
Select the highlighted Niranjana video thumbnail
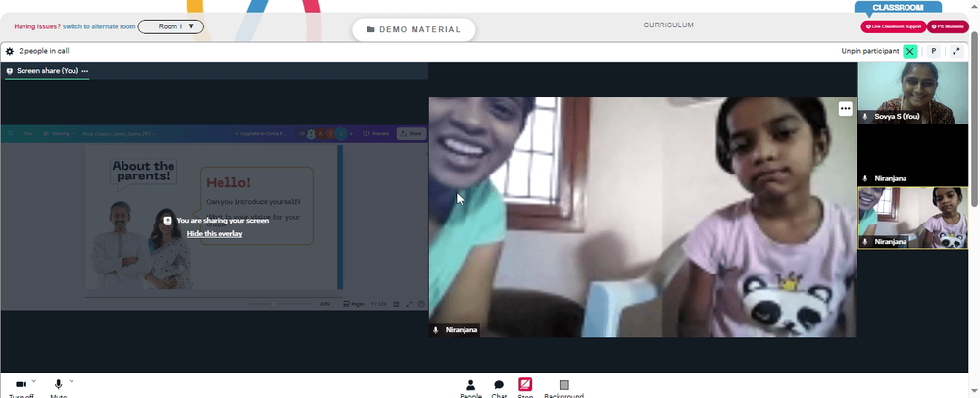912,218
